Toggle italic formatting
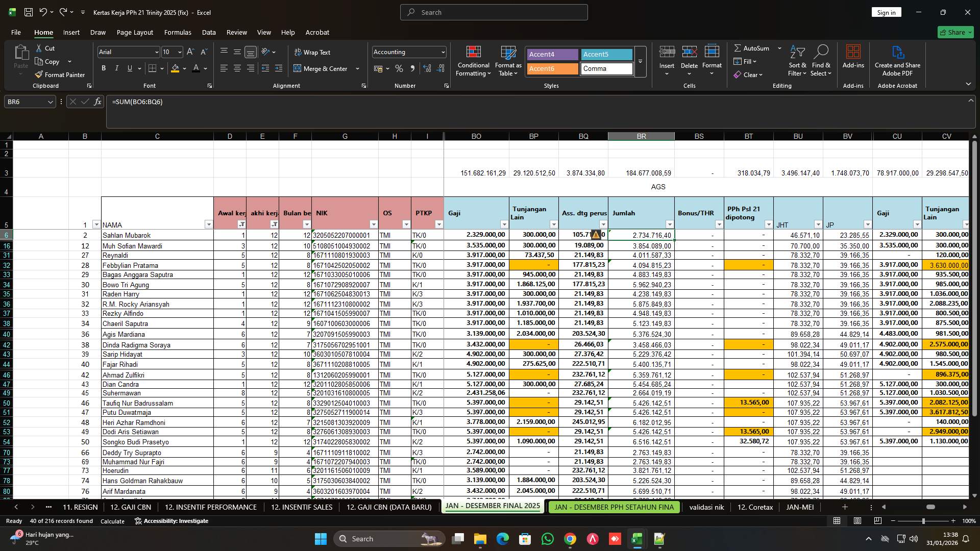The width and height of the screenshot is (980, 551). pyautogui.click(x=116, y=68)
